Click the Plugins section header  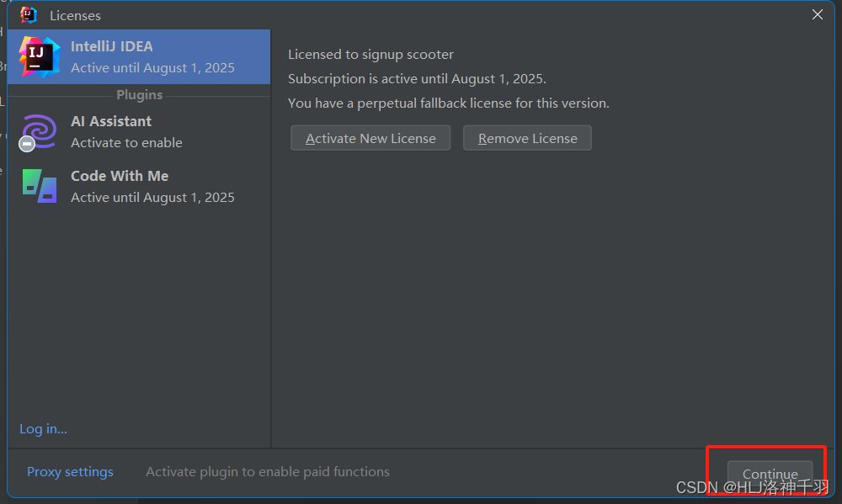tap(139, 95)
